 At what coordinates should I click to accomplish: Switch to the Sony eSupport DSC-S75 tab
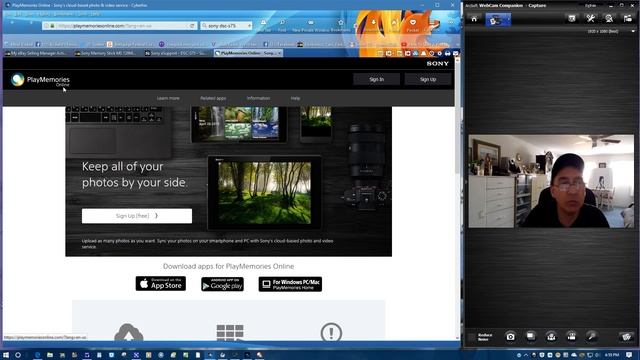pos(178,53)
